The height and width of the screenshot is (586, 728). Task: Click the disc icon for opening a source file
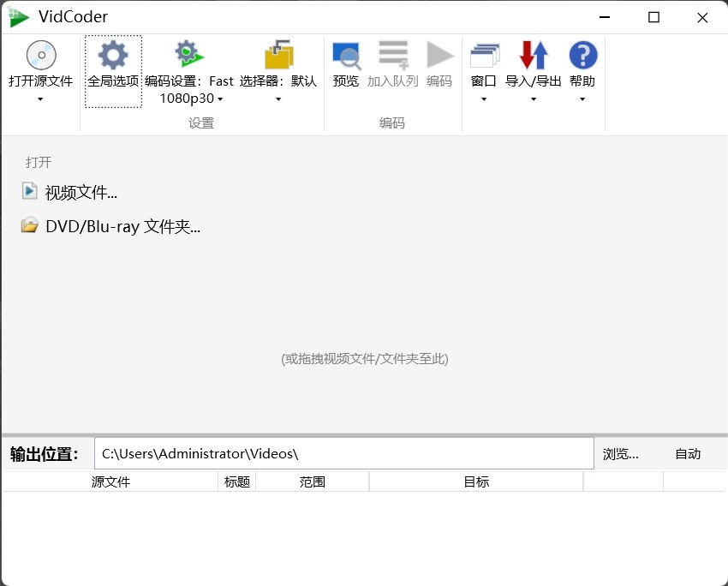coord(41,55)
